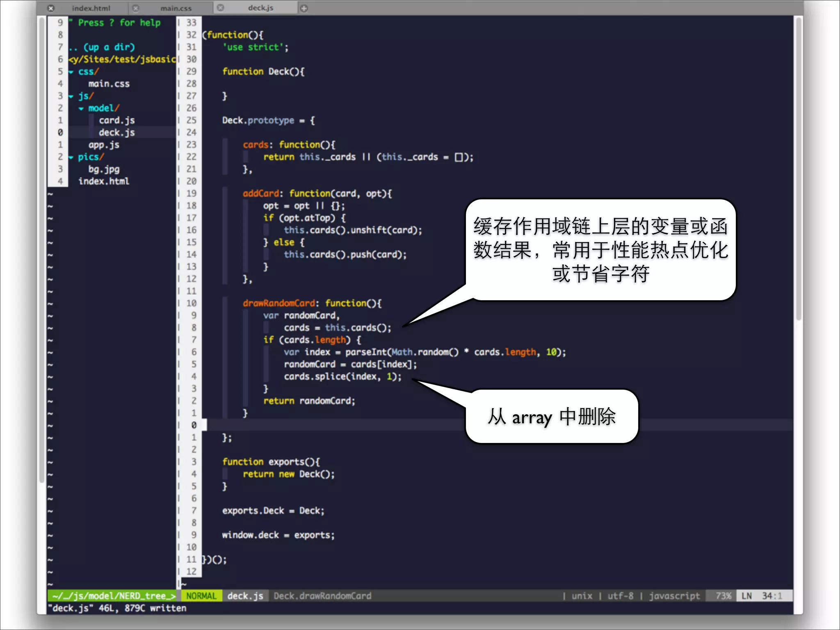Collapse the css/ folder in NERDTree
The height and width of the screenshot is (630, 840).
(x=71, y=72)
